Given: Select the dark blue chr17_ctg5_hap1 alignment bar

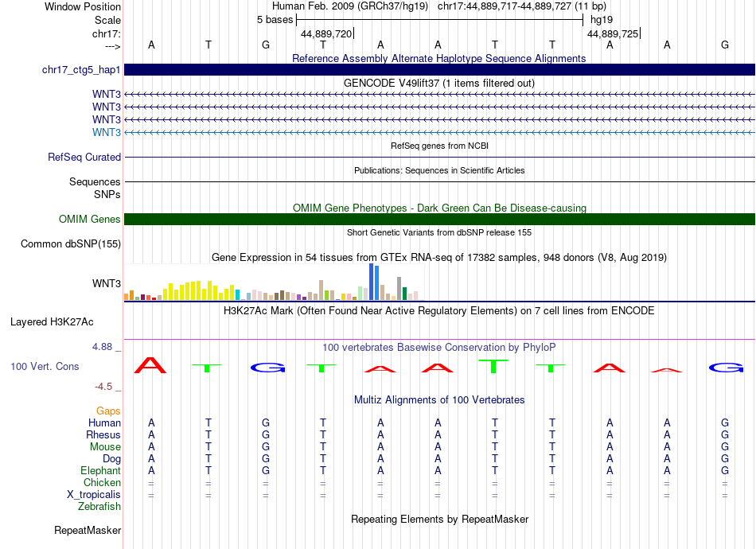Looking at the screenshot, I should tap(439, 69).
